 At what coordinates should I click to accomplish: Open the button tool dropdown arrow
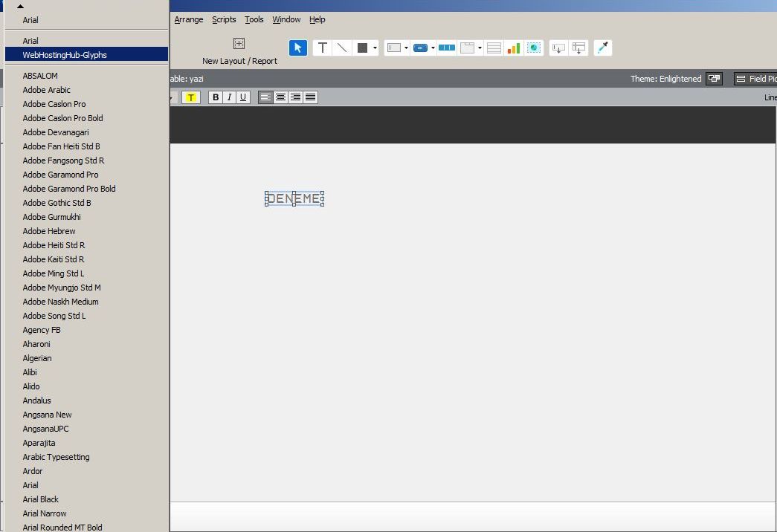[433, 48]
